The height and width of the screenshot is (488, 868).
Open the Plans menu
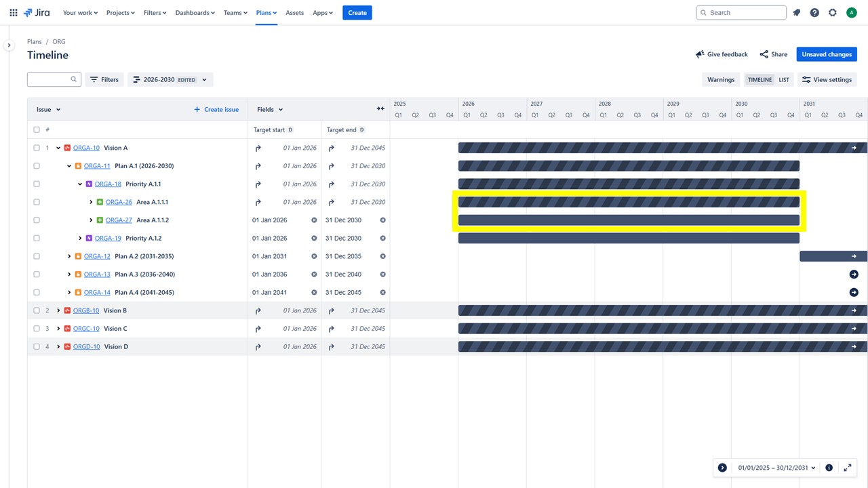(x=267, y=13)
